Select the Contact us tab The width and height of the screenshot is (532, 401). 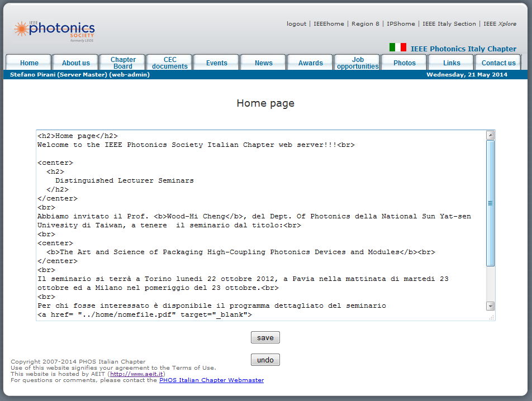498,63
